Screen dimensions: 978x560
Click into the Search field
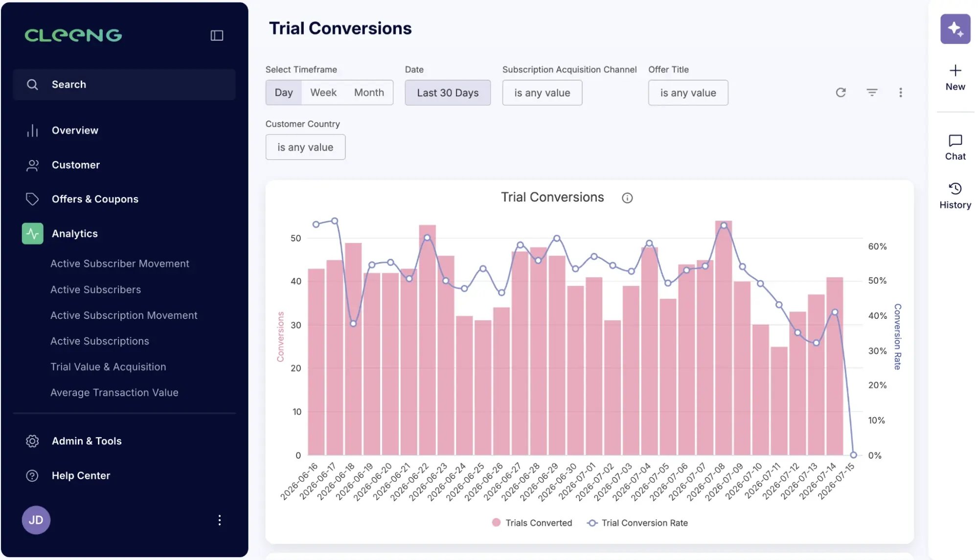pyautogui.click(x=124, y=85)
